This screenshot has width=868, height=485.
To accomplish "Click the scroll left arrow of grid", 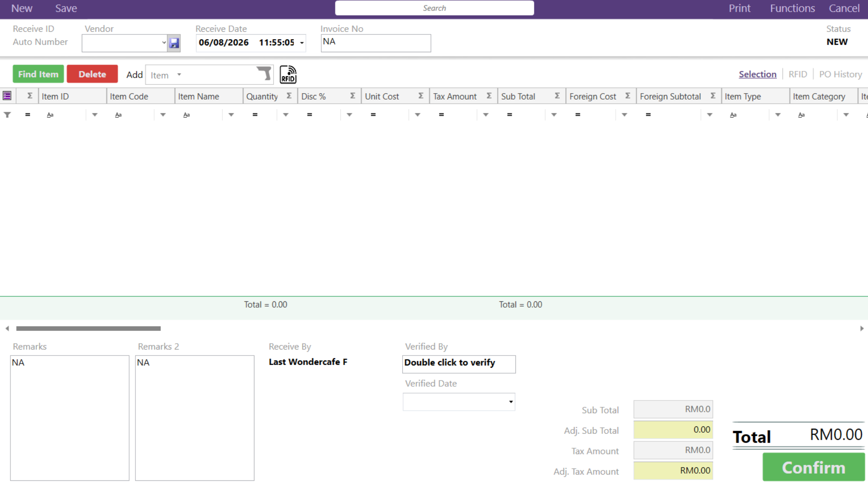I will click(7, 328).
